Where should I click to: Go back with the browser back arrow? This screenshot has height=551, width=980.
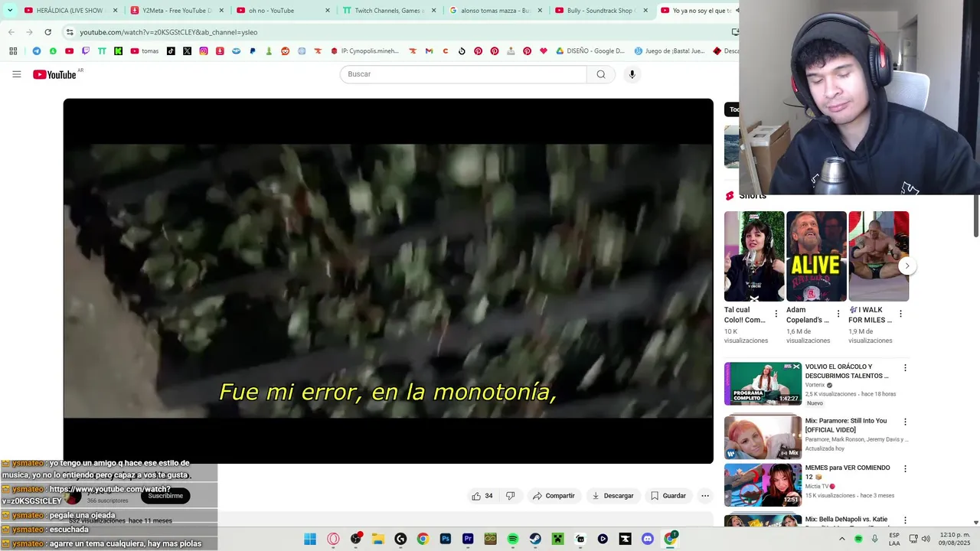11,32
